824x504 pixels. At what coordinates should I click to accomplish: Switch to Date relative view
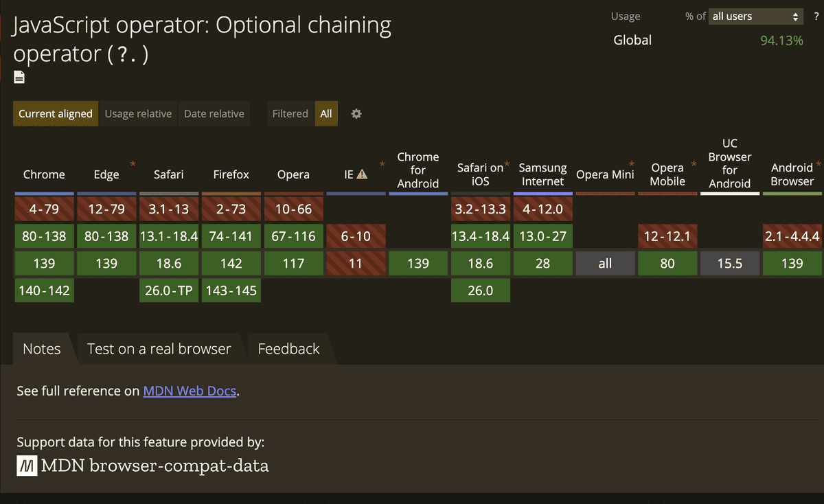click(214, 114)
